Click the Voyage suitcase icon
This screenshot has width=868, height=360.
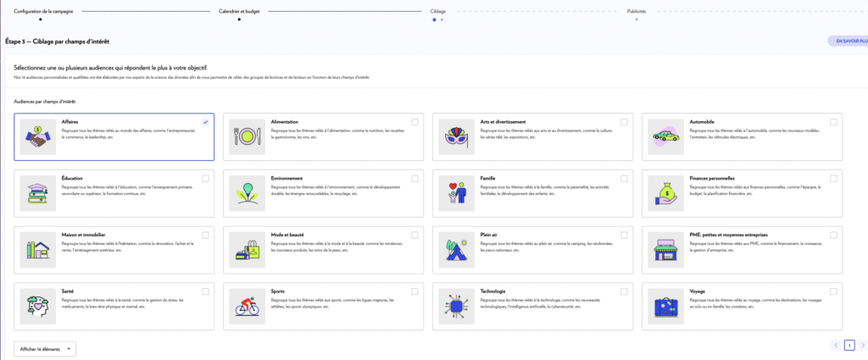665,304
